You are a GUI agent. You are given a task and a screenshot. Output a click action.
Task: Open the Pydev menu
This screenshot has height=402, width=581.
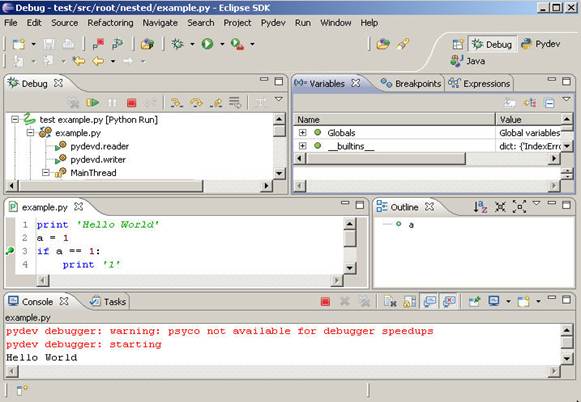(x=273, y=23)
